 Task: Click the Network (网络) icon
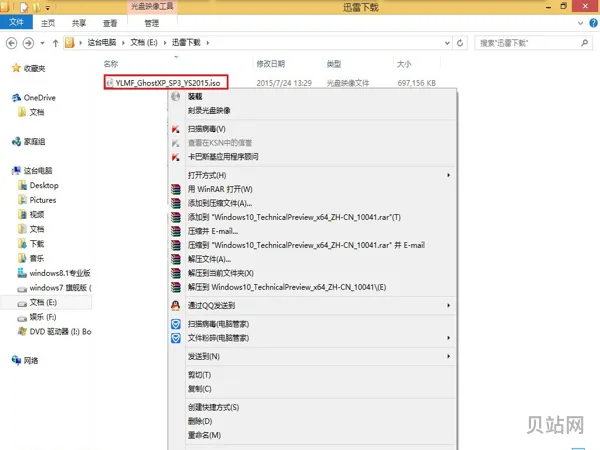(x=16, y=360)
